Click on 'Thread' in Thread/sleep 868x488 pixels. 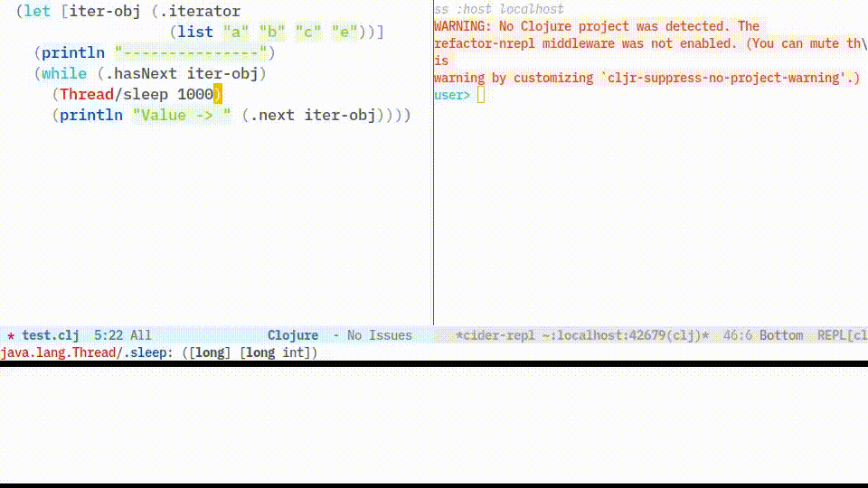(x=87, y=94)
